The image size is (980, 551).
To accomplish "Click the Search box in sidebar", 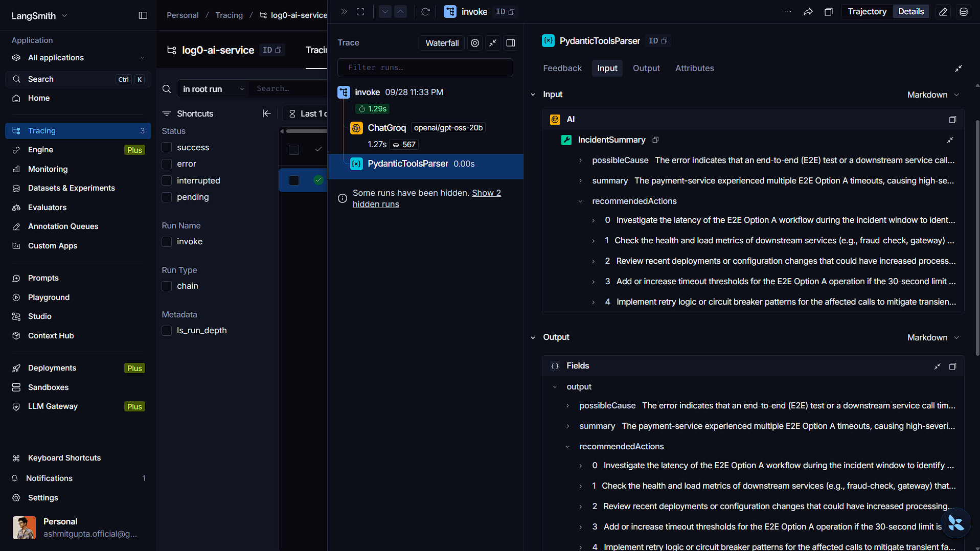I will [x=78, y=79].
